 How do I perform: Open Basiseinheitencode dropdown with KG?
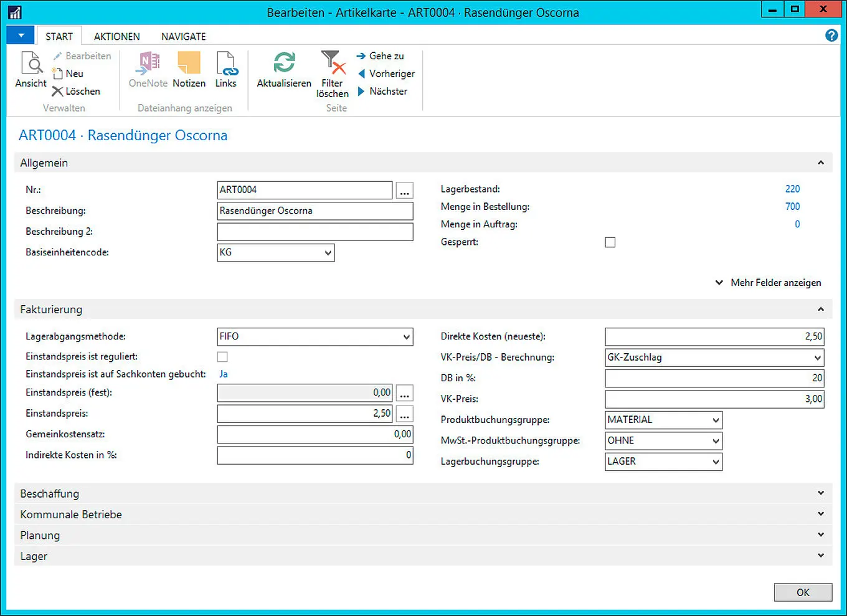pos(328,253)
